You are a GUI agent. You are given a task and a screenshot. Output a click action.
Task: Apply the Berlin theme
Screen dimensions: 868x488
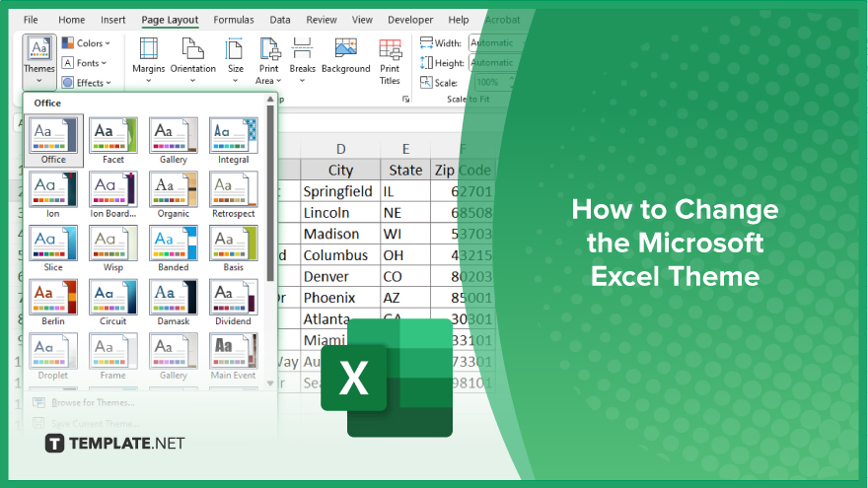point(53,302)
